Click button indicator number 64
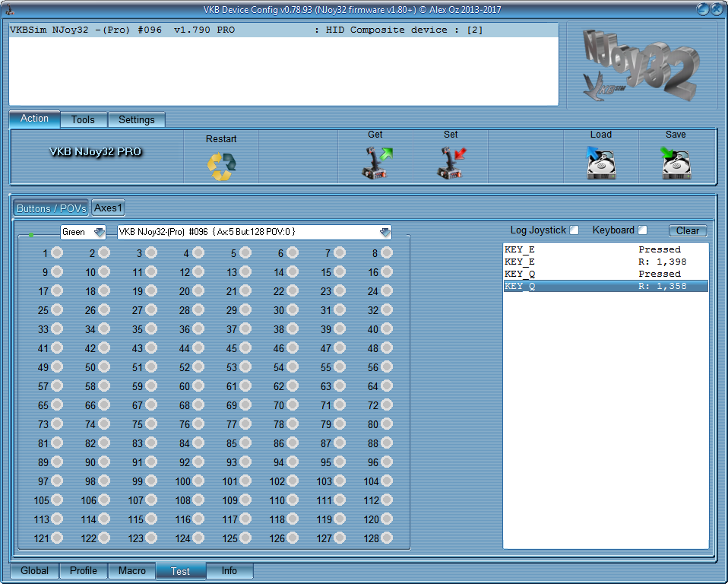 click(386, 386)
